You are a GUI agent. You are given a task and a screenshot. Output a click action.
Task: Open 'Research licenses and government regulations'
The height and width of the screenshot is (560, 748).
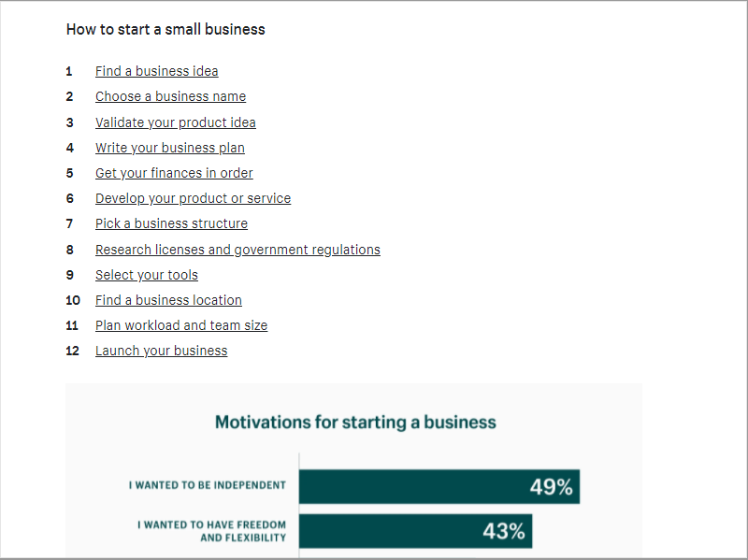pos(237,250)
